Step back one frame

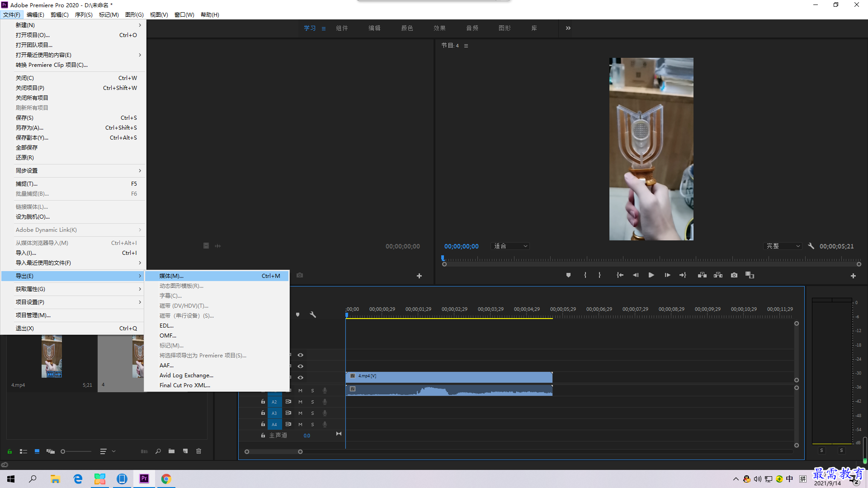[x=636, y=275]
